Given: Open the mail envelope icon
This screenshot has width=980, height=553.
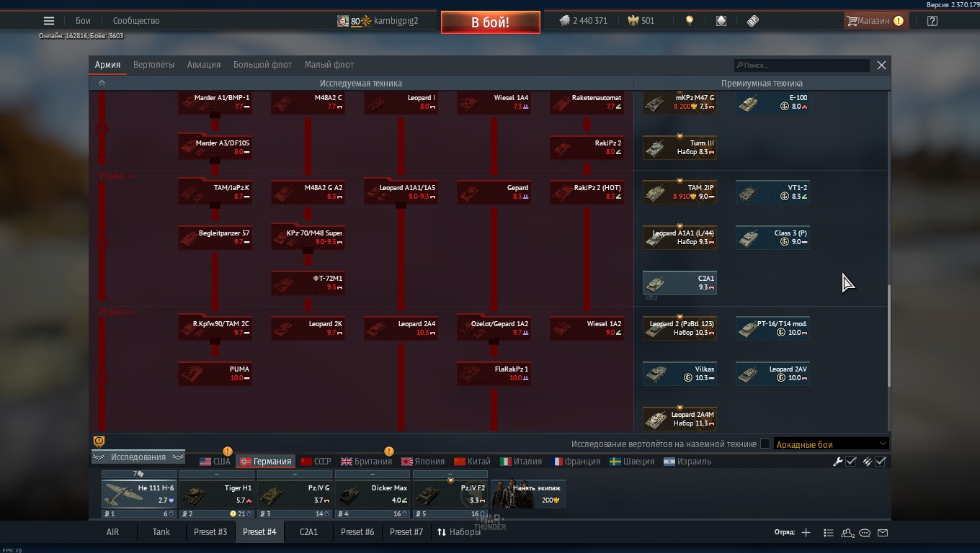Looking at the screenshot, I should click(883, 533).
